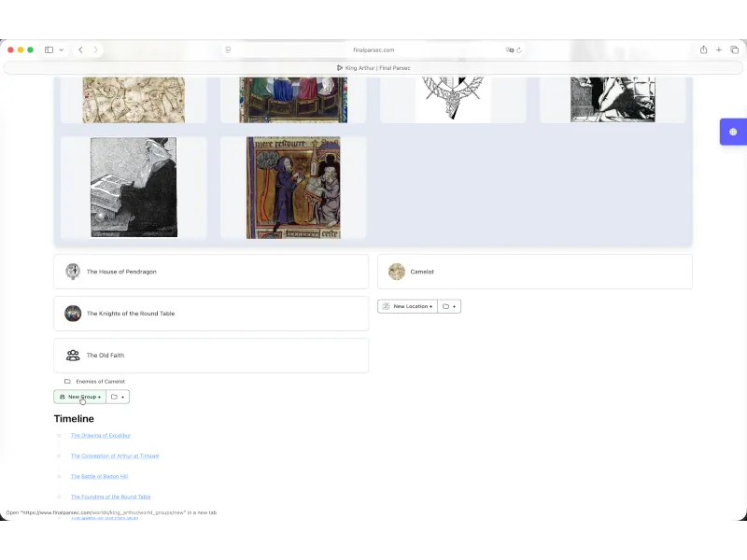Click the New Group + button
The height and width of the screenshot is (560, 747).
pyautogui.click(x=80, y=396)
